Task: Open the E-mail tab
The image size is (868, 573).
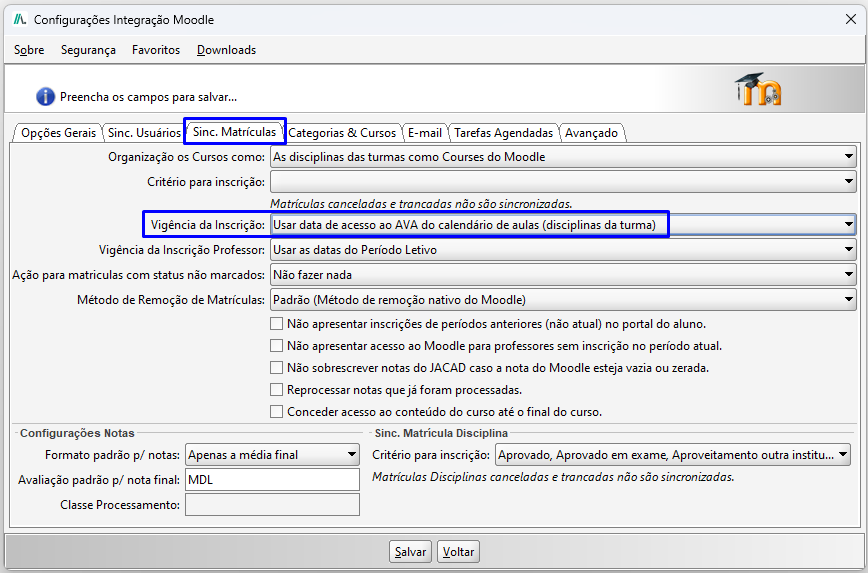Action: click(425, 133)
